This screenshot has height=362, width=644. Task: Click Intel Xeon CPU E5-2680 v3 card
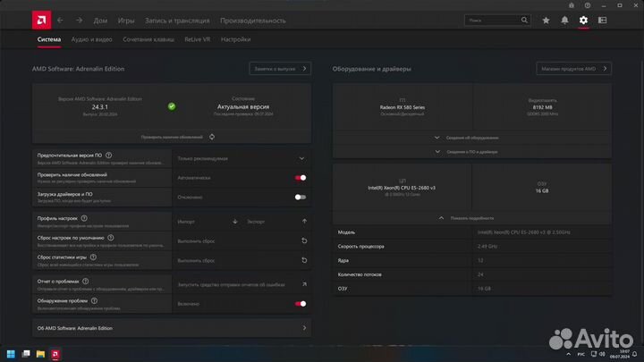[402, 188]
